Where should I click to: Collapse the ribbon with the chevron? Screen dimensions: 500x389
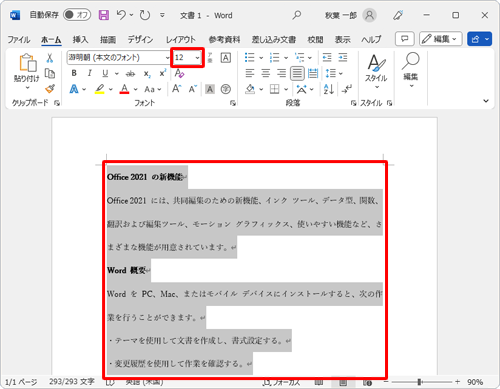(x=486, y=101)
